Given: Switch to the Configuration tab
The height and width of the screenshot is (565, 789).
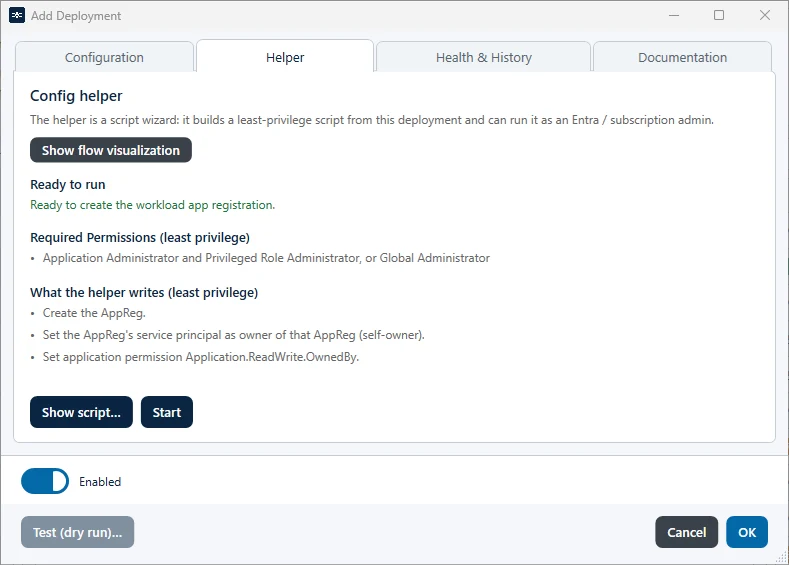Looking at the screenshot, I should tap(104, 57).
